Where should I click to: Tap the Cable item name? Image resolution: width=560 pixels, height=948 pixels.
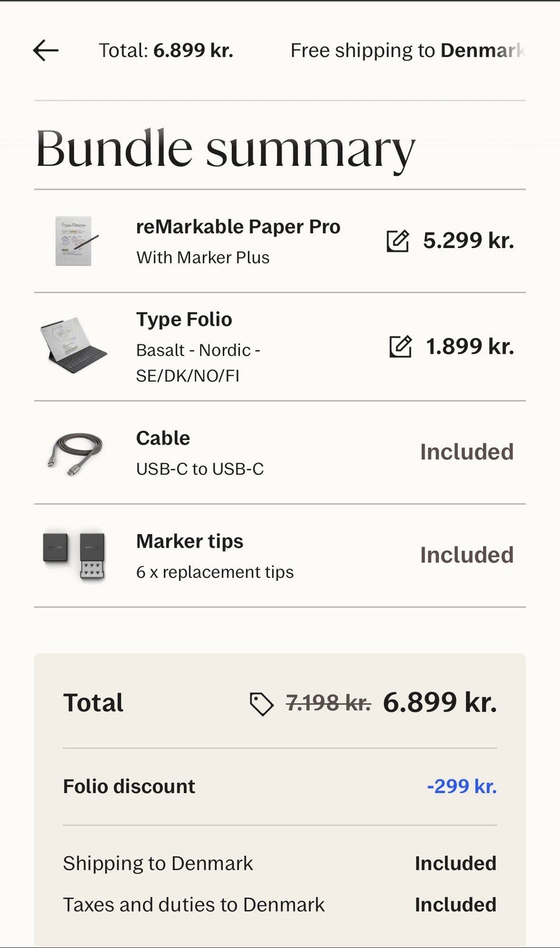163,438
